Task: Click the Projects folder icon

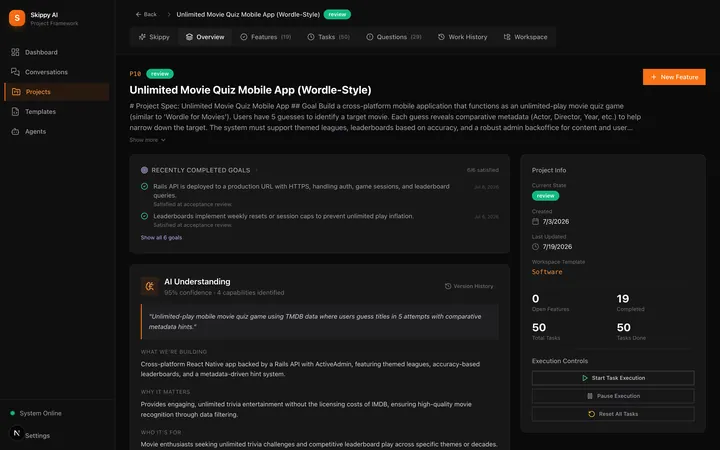Action: 16,92
